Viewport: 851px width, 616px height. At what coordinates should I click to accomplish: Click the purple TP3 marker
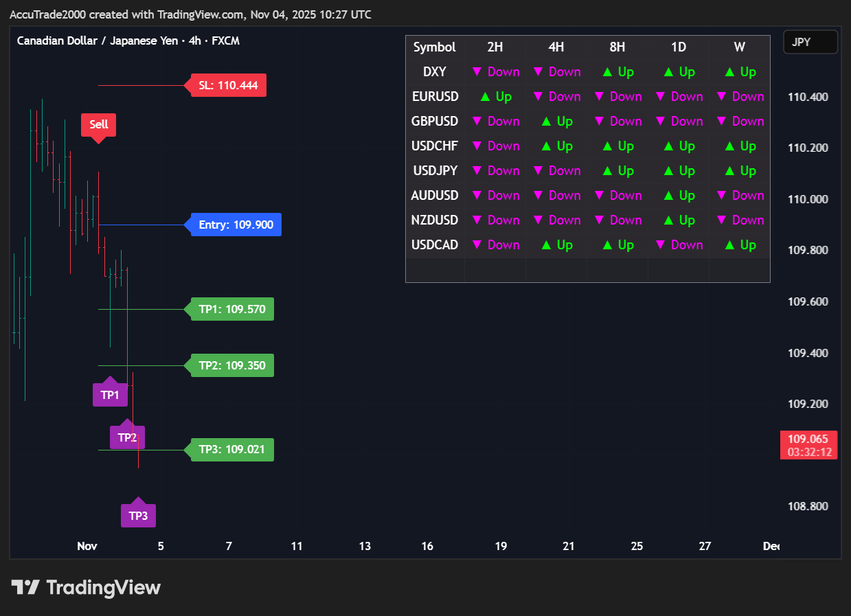pyautogui.click(x=138, y=515)
